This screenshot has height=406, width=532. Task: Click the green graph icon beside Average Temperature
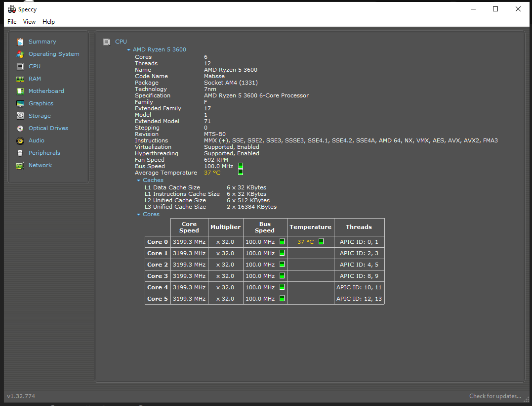point(241,172)
